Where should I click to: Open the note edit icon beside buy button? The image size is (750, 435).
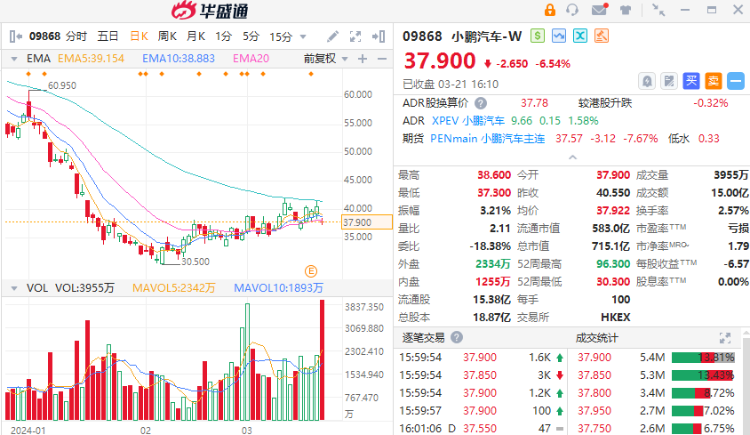(x=669, y=81)
